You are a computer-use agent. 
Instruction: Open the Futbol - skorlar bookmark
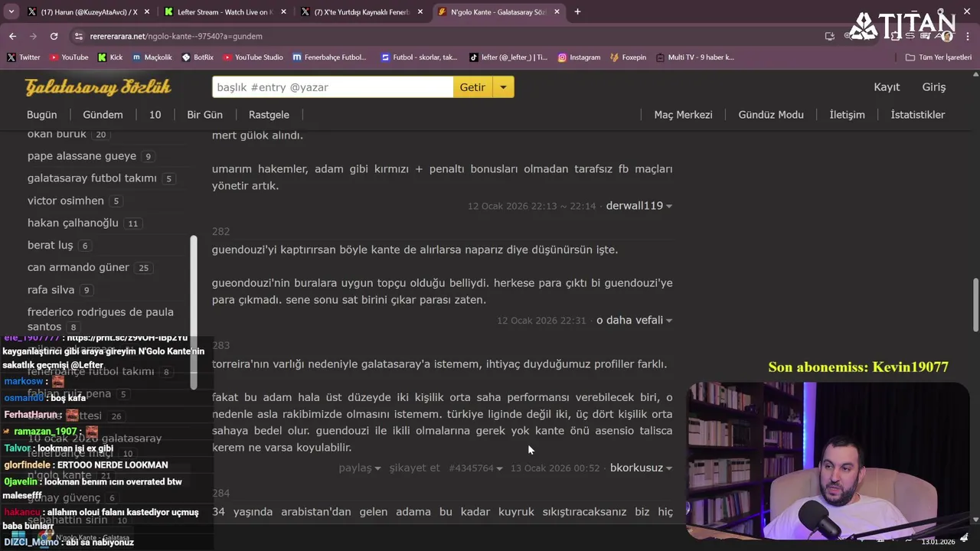click(419, 57)
